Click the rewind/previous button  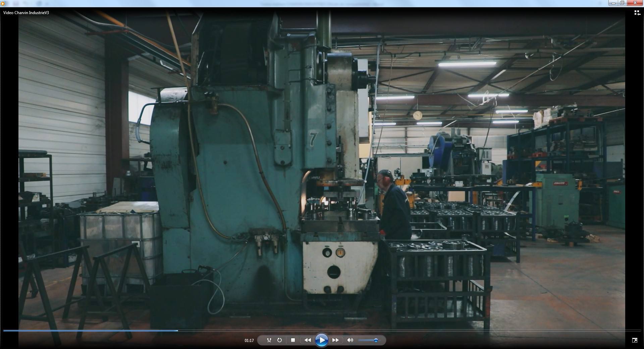pyautogui.click(x=307, y=340)
